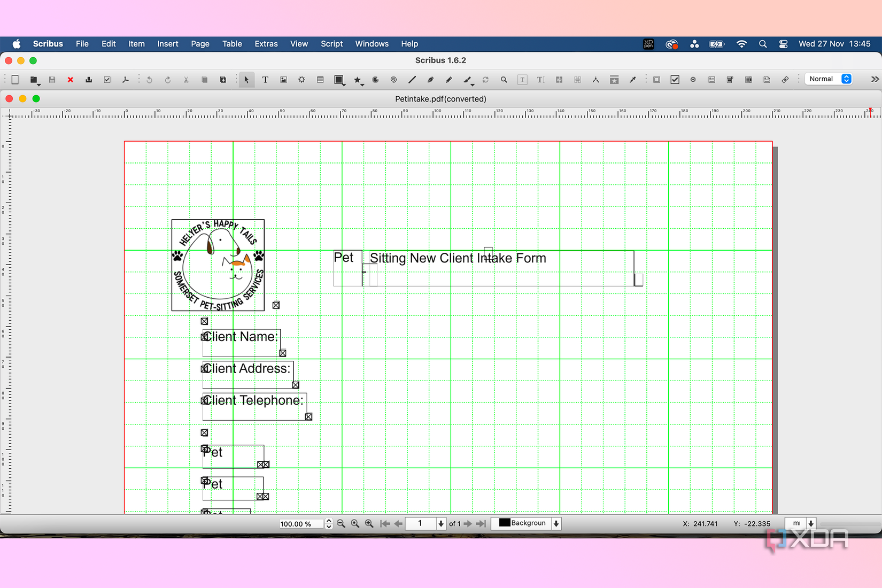
Task: Activate the Rotate Item tool
Action: point(485,80)
